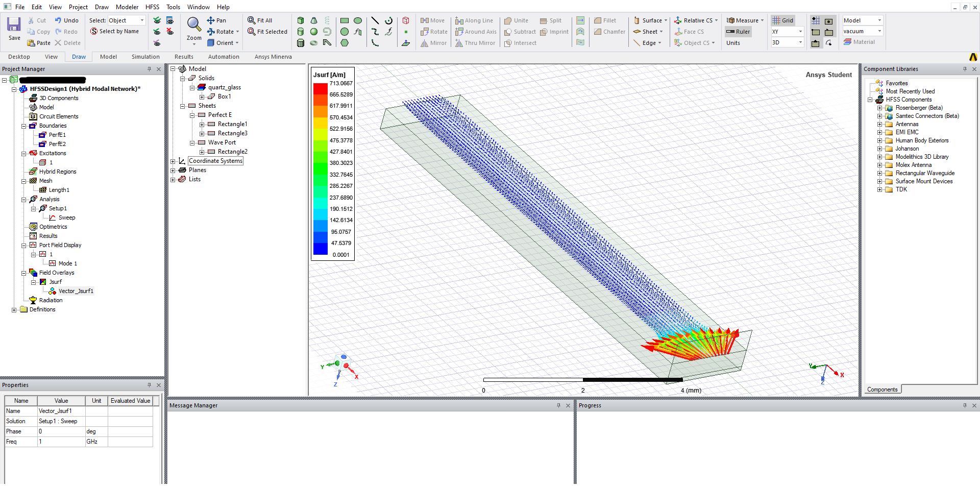Expand the Coordinate Systems node
The image size is (980, 486).
point(173,161)
